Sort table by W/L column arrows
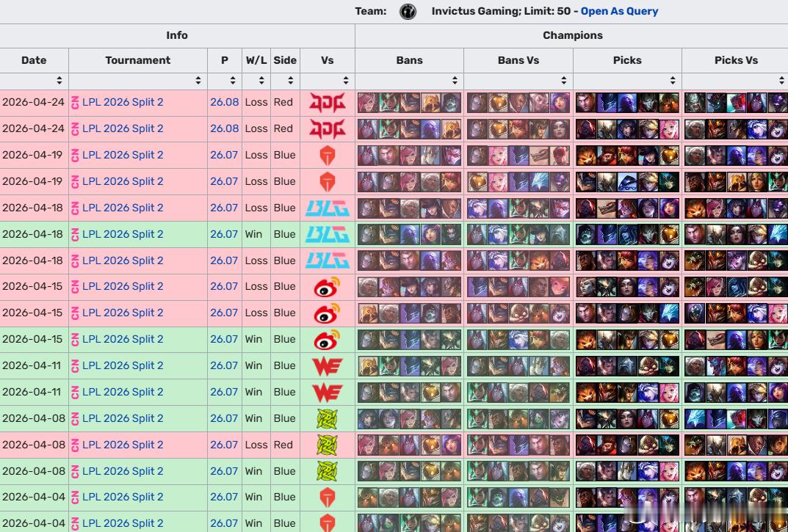 coord(262,81)
